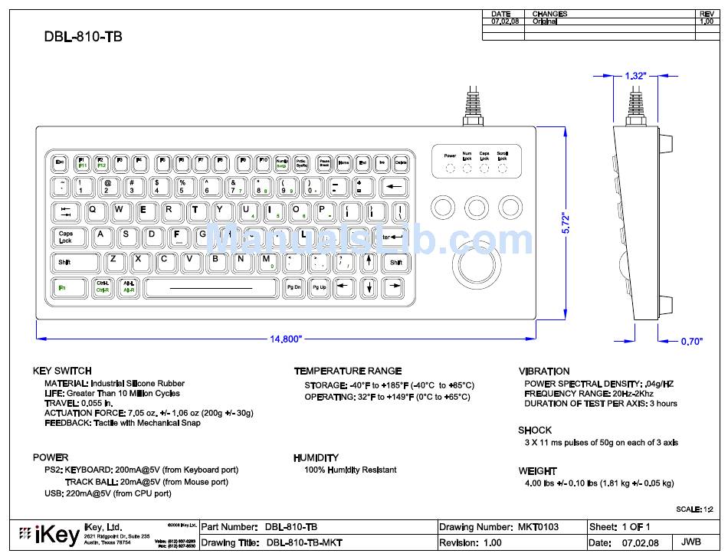Click the HUMIDITY heading
The image size is (728, 560).
point(316,458)
